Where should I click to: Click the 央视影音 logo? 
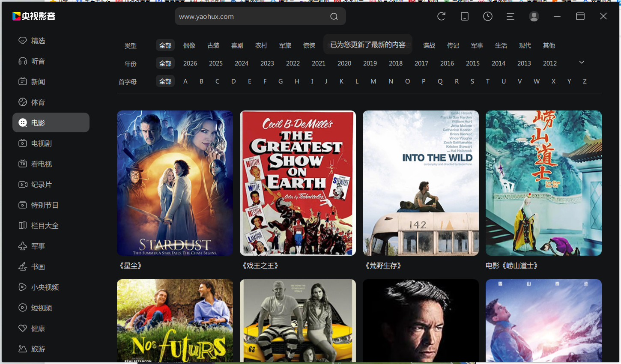click(34, 16)
